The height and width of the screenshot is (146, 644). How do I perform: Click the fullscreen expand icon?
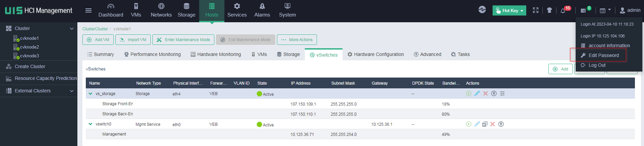pyautogui.click(x=536, y=10)
